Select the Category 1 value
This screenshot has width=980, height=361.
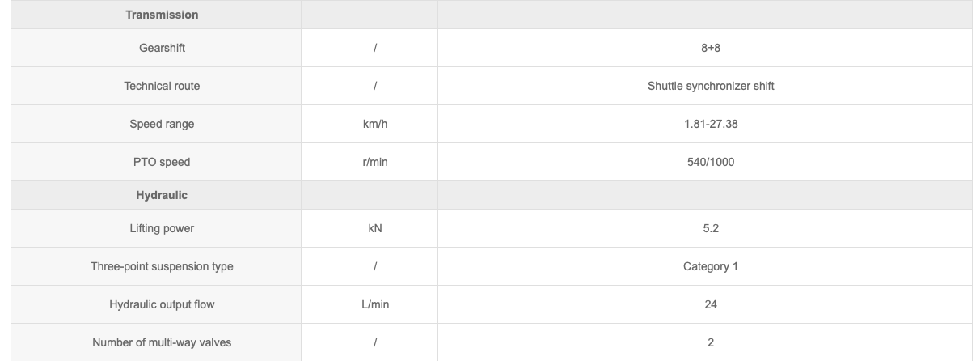tap(711, 266)
